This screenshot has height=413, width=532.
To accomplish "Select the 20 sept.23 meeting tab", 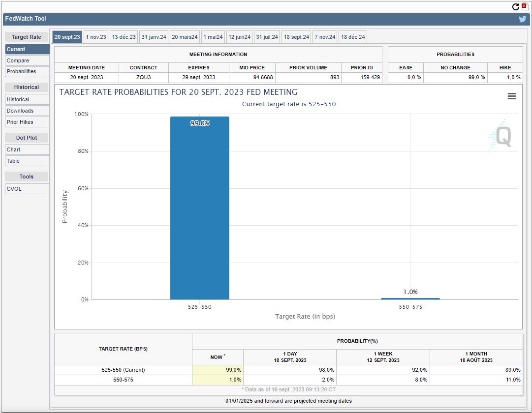I will pyautogui.click(x=67, y=37).
